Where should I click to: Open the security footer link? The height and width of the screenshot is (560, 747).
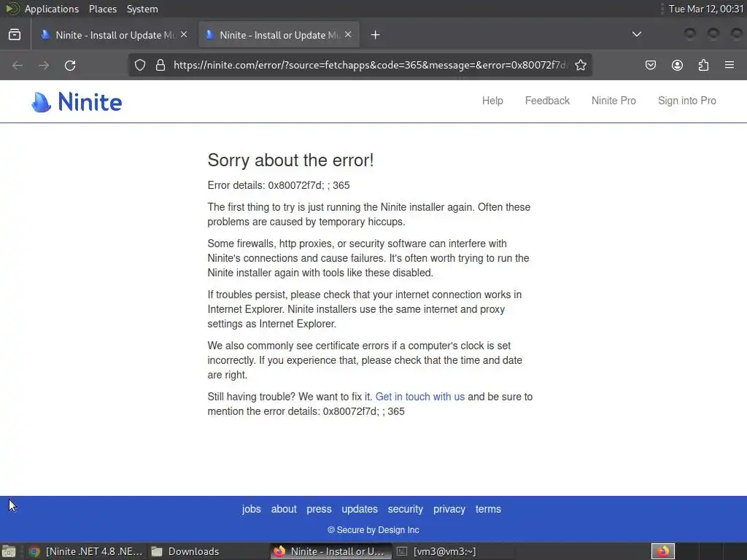[406, 509]
